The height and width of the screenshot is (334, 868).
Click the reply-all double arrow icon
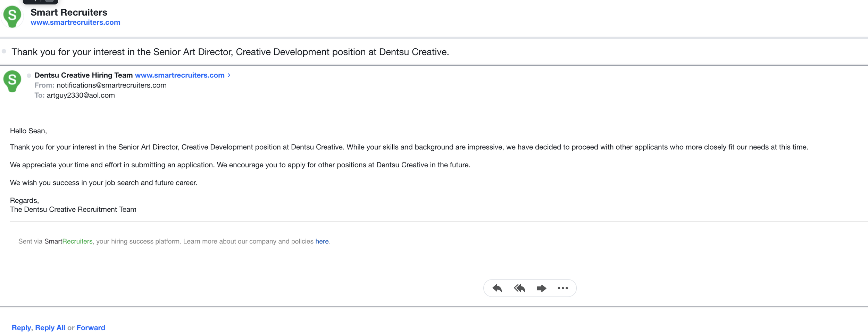[x=519, y=288]
